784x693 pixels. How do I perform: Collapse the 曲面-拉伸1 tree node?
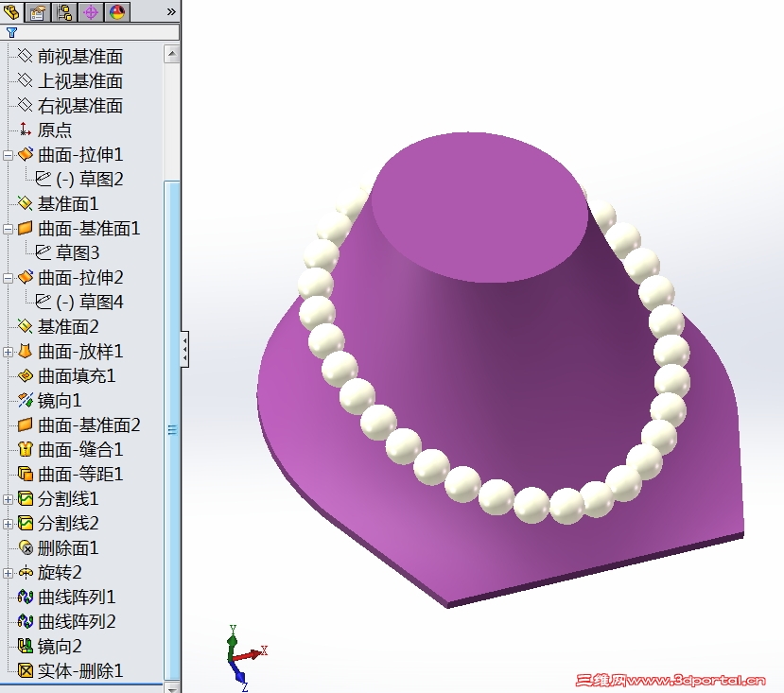pos(8,155)
